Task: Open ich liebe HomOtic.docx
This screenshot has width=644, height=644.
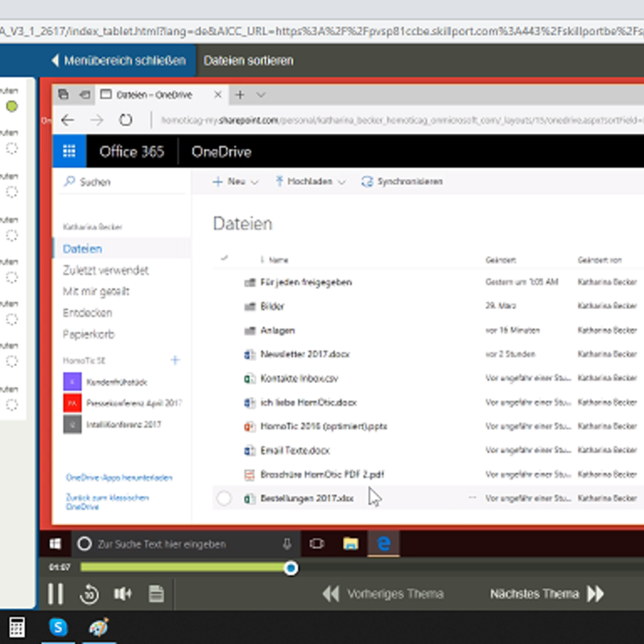Action: click(308, 402)
